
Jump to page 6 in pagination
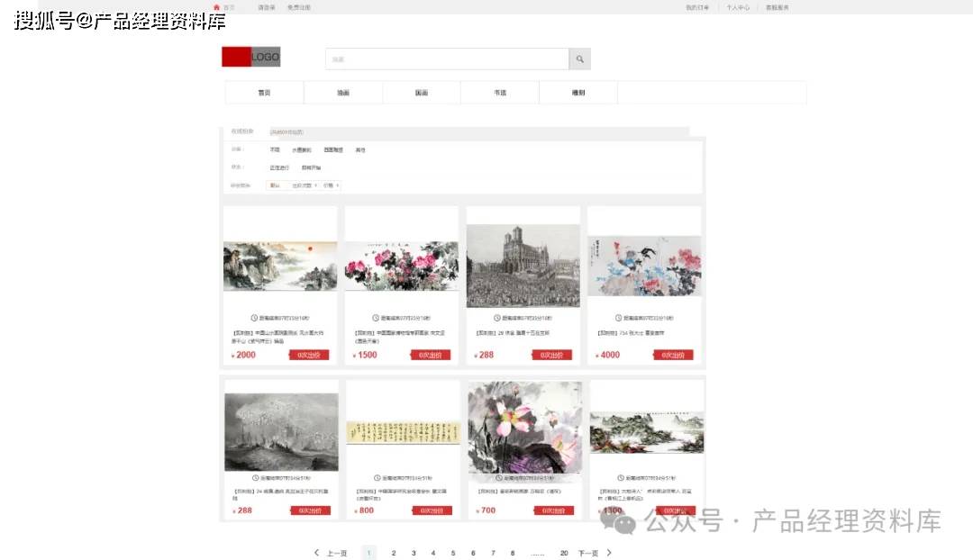click(473, 553)
